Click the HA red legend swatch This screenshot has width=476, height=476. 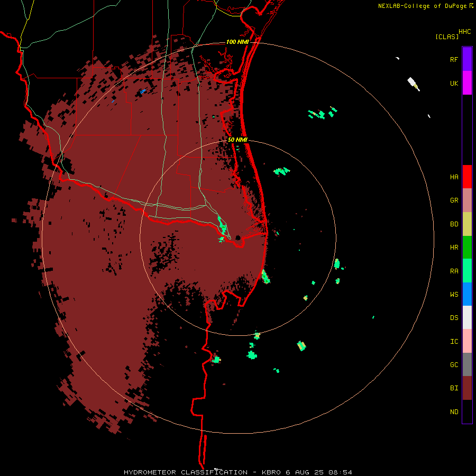click(467, 177)
